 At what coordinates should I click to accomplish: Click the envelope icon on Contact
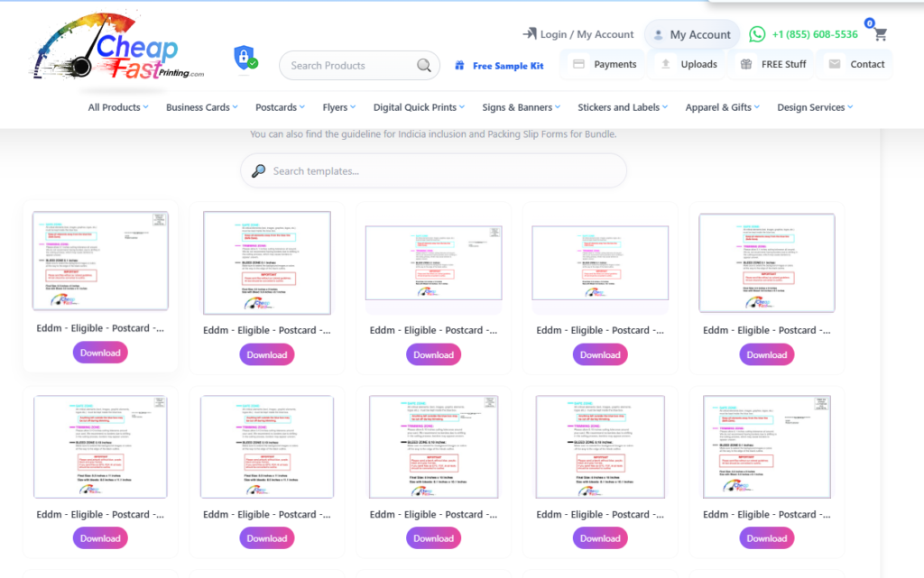coord(835,64)
